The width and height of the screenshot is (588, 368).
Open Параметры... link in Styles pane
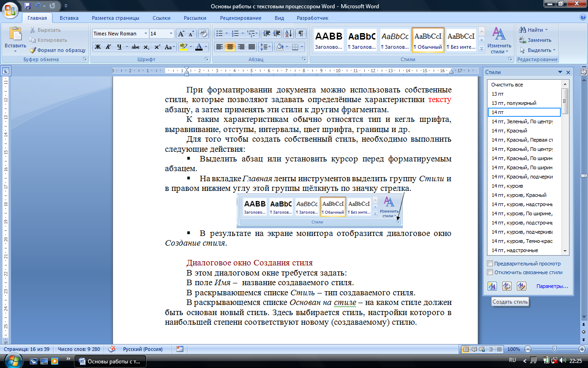point(552,286)
